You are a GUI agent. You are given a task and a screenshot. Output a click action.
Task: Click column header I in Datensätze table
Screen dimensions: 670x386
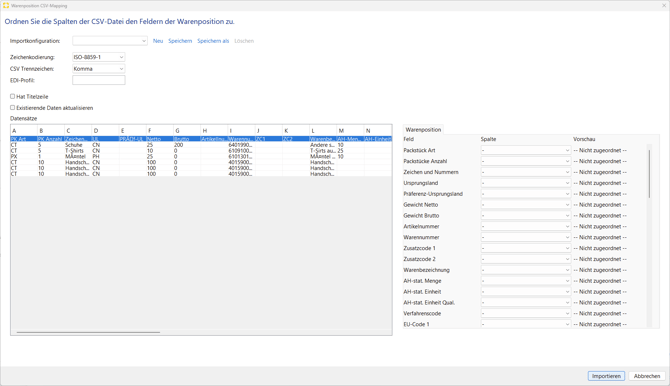pyautogui.click(x=241, y=130)
